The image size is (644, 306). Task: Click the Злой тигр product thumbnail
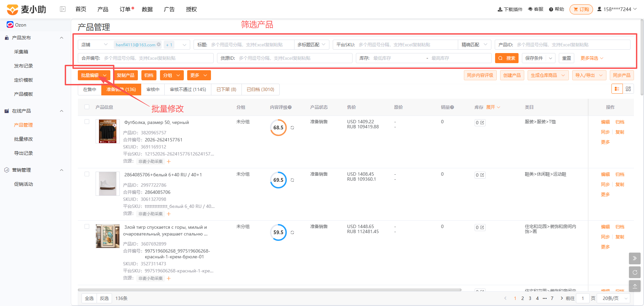pyautogui.click(x=107, y=236)
